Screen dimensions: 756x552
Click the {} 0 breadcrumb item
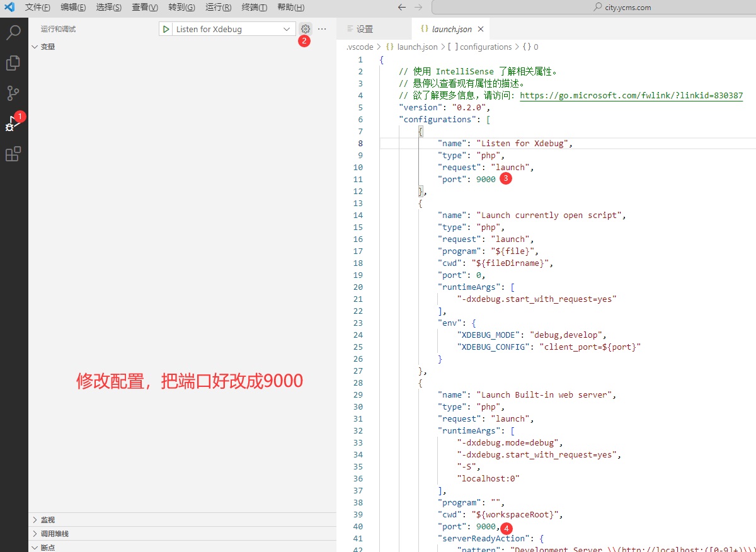click(530, 47)
